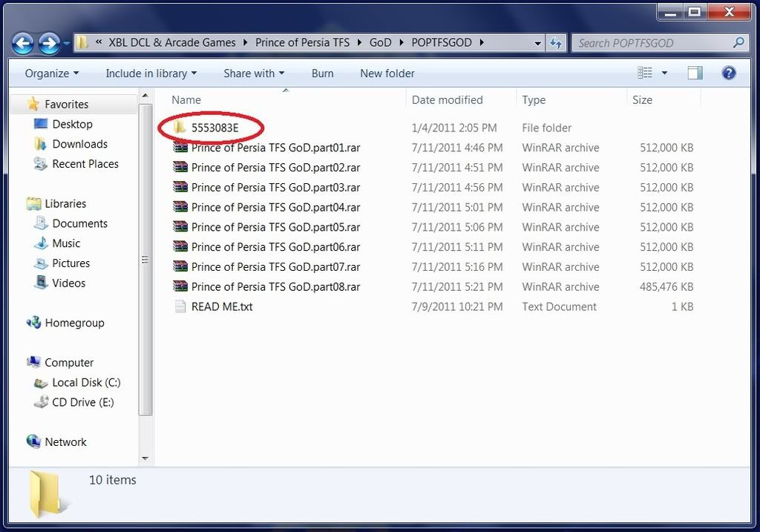Click the refresh button beside address bar
This screenshot has width=760, height=532.
pos(555,43)
